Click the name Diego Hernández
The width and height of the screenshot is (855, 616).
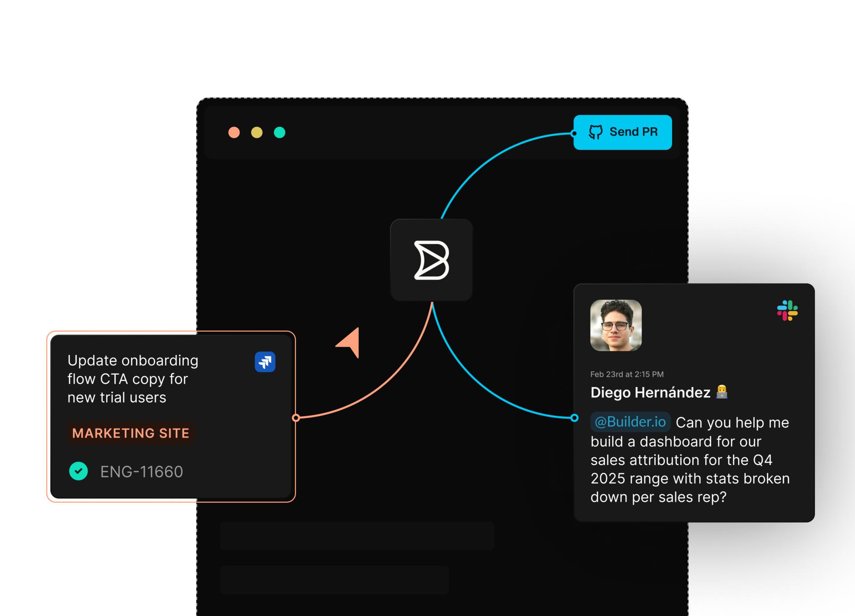click(x=650, y=392)
